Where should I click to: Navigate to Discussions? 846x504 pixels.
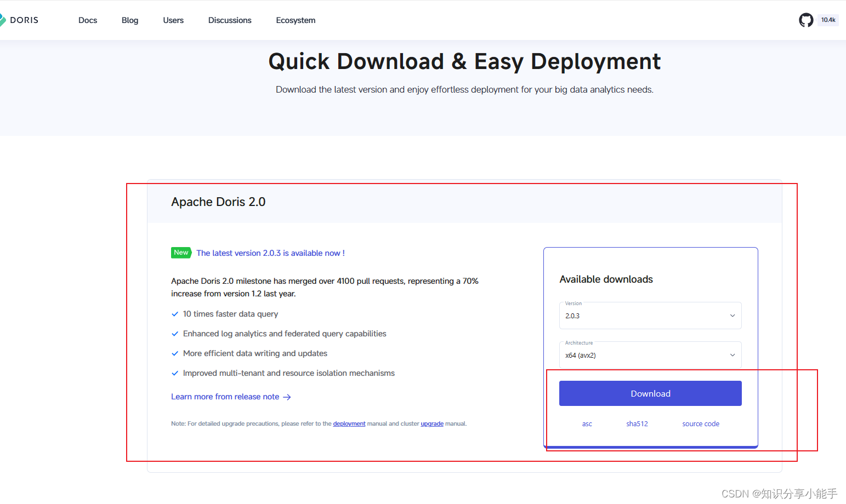tap(230, 20)
